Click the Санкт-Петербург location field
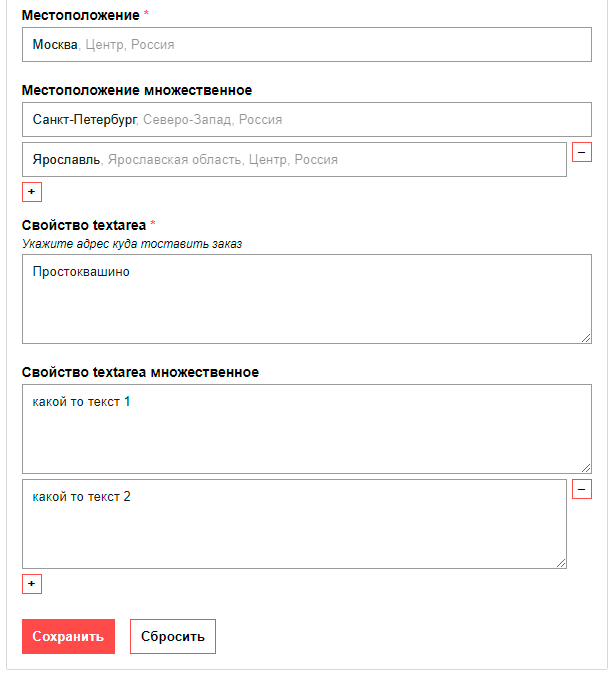614x679 pixels. tap(306, 120)
